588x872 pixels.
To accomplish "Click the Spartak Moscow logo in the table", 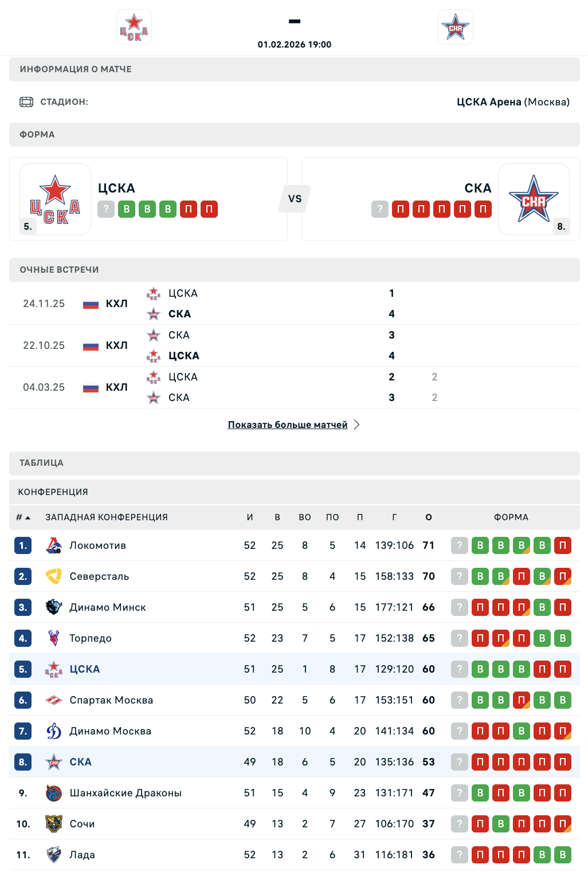I will [x=54, y=700].
